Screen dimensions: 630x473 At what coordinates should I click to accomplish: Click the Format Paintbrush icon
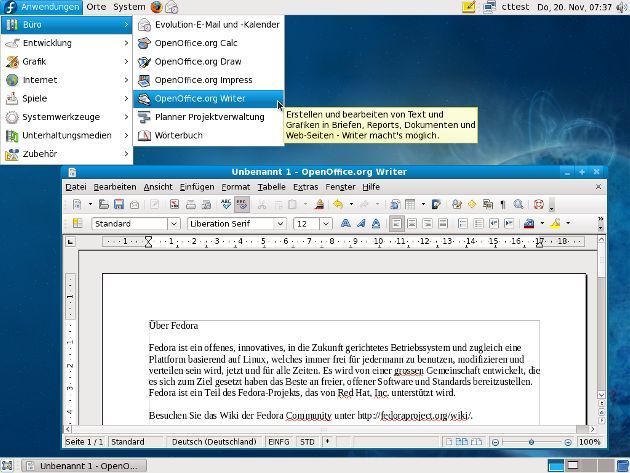(319, 205)
